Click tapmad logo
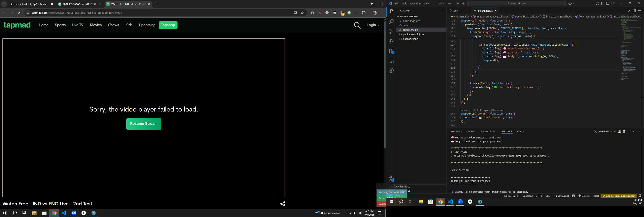Viewport: 644px width, 217px height. (17, 25)
